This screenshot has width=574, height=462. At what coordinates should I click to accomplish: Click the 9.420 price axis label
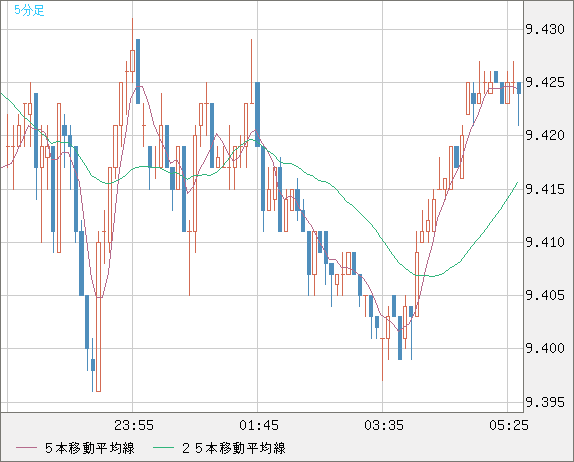tap(545, 135)
